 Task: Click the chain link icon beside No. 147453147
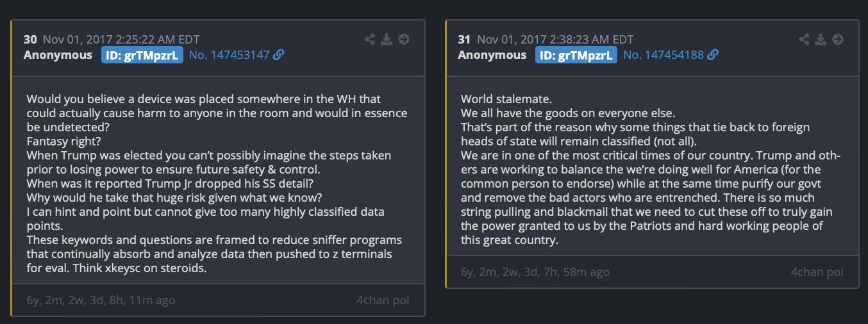(278, 55)
